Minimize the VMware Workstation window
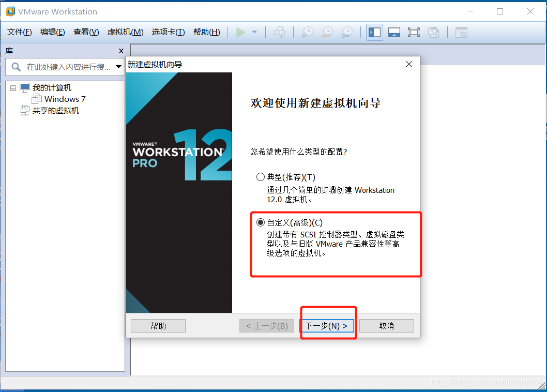The height and width of the screenshot is (392, 547). [470, 11]
